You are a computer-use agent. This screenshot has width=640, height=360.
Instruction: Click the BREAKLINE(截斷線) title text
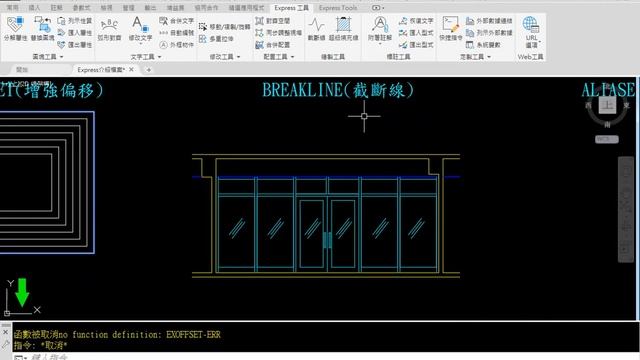[338, 90]
